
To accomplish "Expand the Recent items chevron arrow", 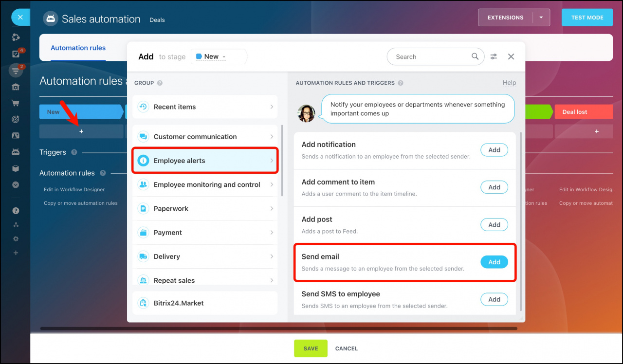I will tap(272, 107).
